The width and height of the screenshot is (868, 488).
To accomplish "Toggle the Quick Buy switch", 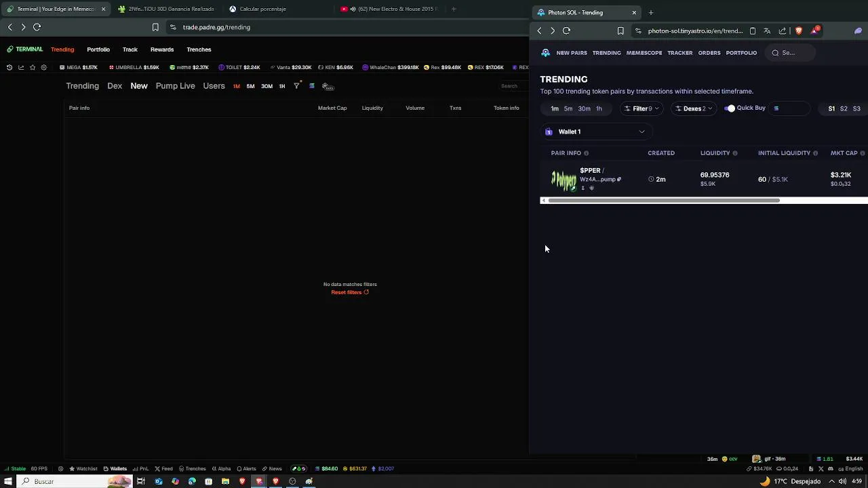I will coord(730,108).
